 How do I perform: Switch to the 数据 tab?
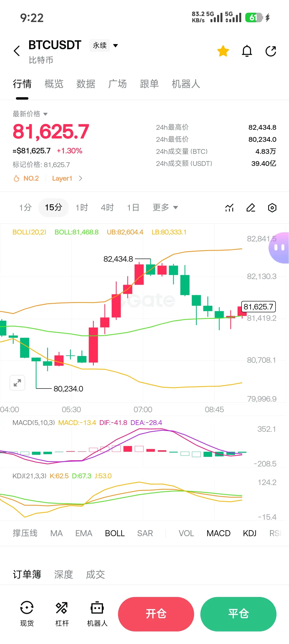click(85, 84)
